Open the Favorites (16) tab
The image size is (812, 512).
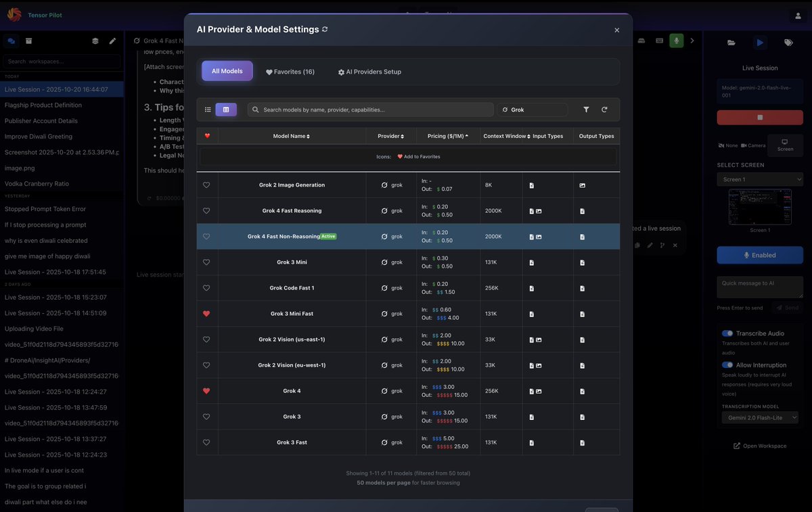290,72
